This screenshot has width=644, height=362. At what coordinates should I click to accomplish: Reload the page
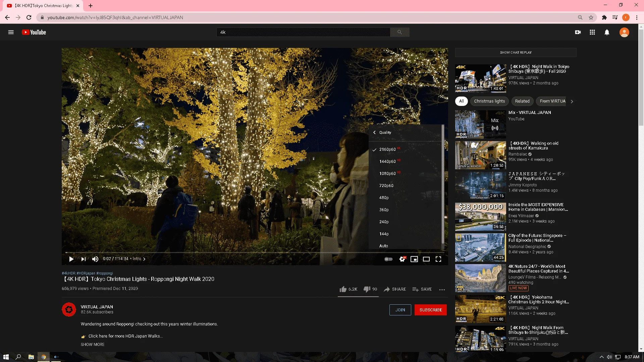click(29, 17)
